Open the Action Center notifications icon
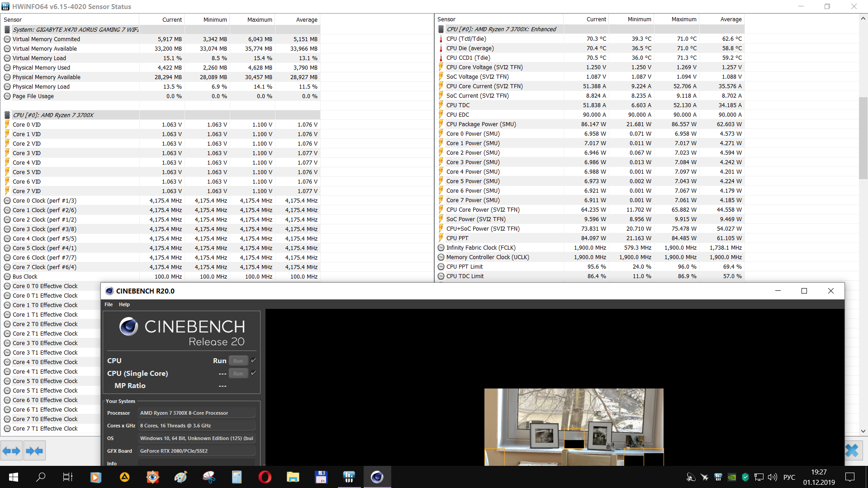 pyautogui.click(x=850, y=477)
